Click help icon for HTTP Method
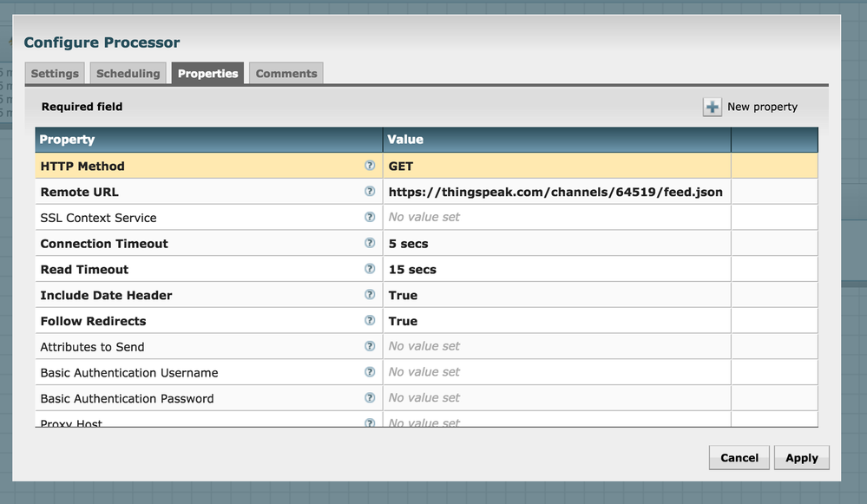The height and width of the screenshot is (504, 867). click(370, 165)
